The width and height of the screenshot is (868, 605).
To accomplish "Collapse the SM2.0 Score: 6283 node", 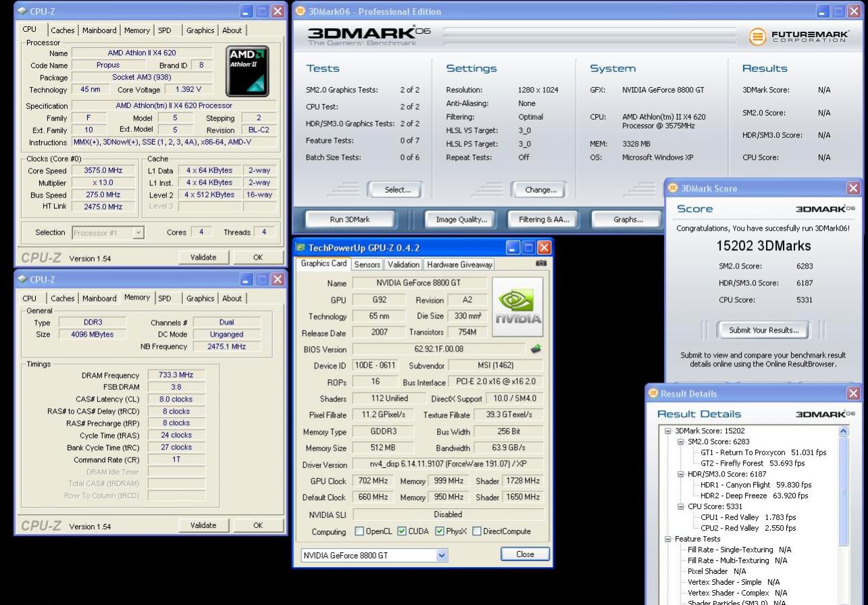I will [681, 441].
